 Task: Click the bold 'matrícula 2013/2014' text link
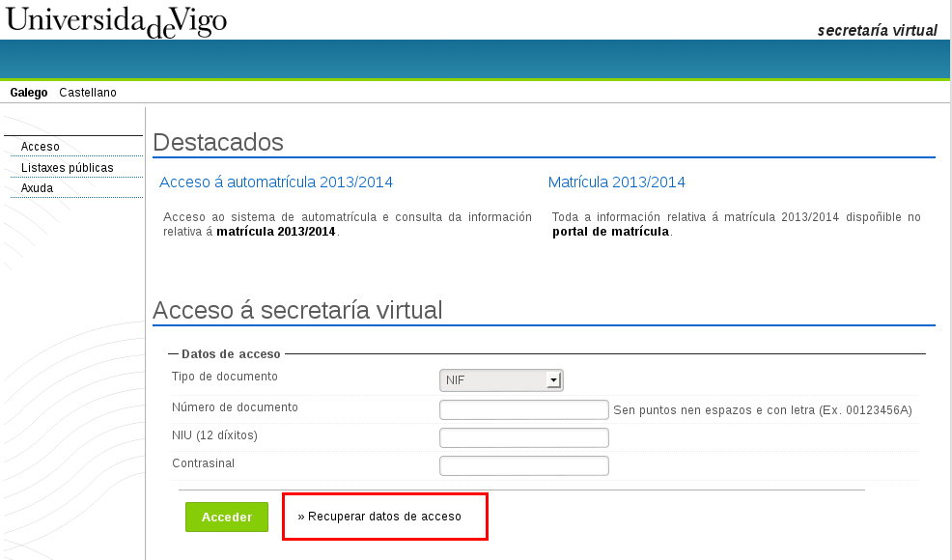coord(276,232)
